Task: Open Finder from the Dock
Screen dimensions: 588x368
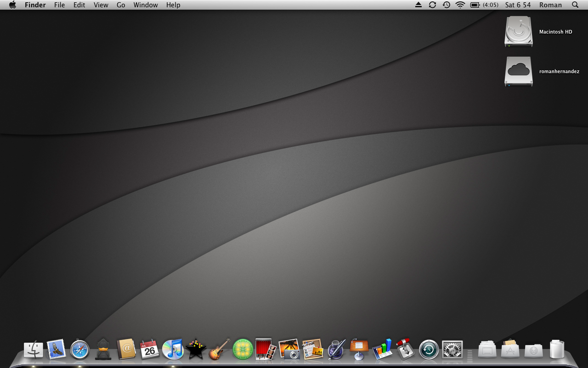Action: pyautogui.click(x=33, y=350)
